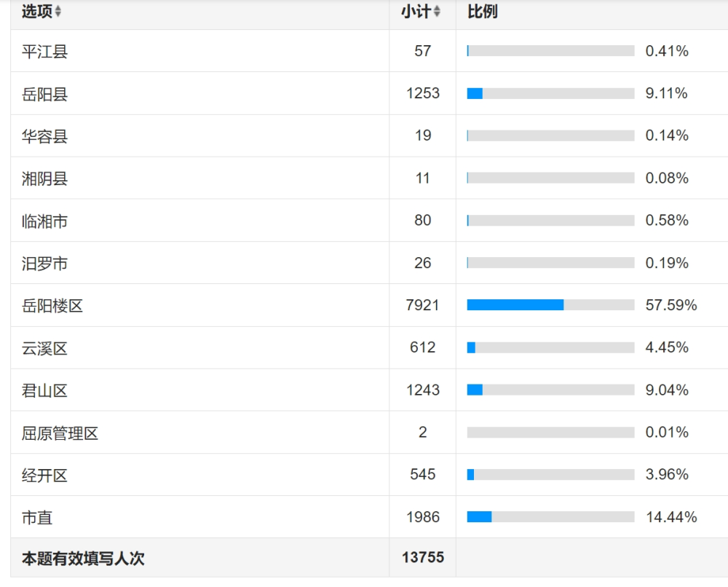Click the 市直 percentage bar
This screenshot has height=587, width=728.
point(550,517)
